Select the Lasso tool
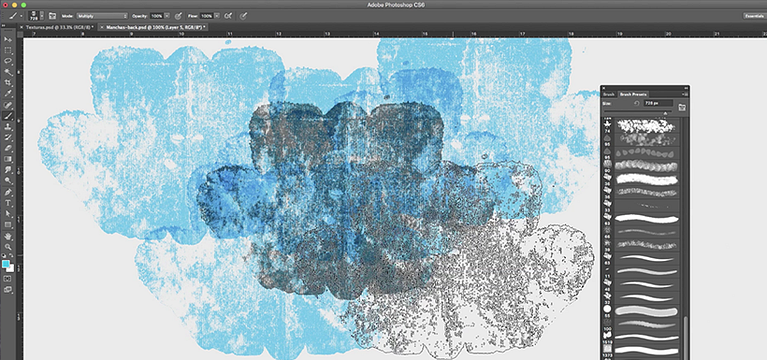The height and width of the screenshot is (360, 767). (x=8, y=61)
